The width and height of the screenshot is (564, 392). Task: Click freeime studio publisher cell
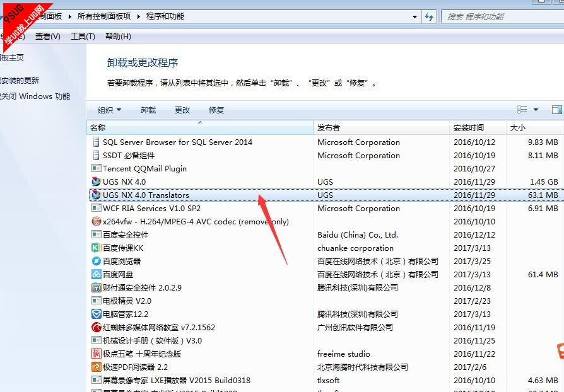point(343,354)
